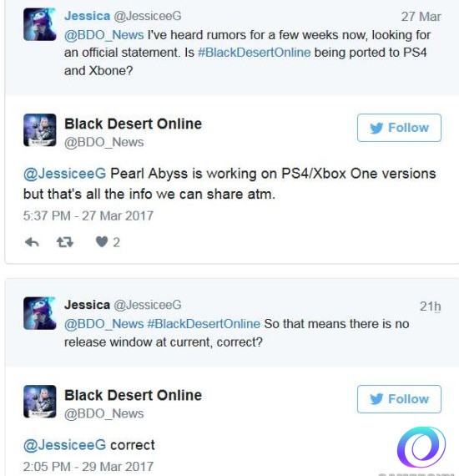
Task: Like the Pearl Abyss tweet with the heart icon
Action: pos(102,242)
